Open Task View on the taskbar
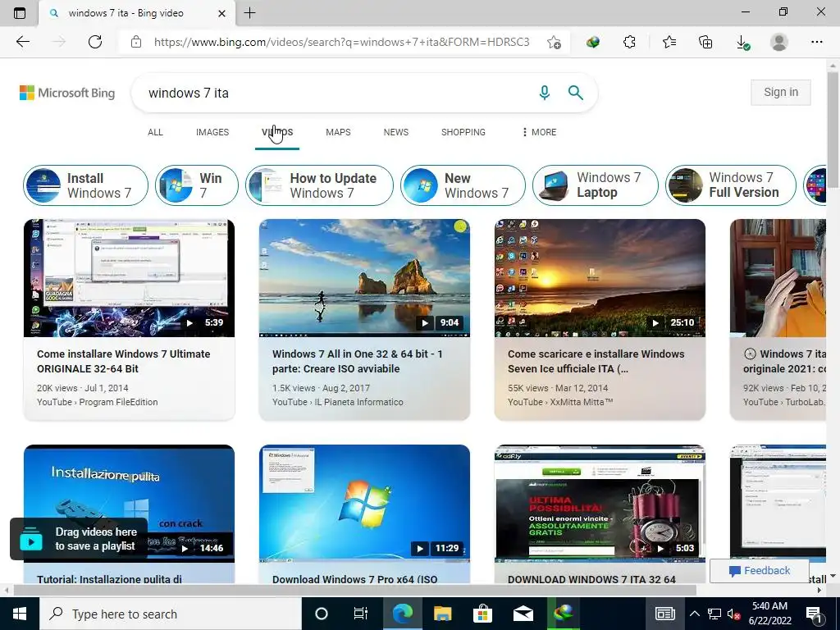The image size is (840, 630). (x=361, y=614)
